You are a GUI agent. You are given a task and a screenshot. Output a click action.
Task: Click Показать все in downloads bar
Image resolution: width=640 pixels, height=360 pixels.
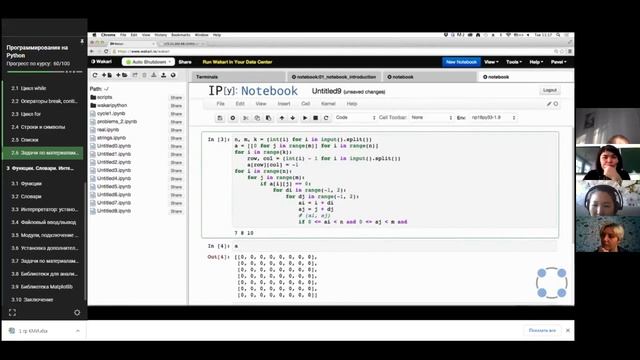point(542,331)
